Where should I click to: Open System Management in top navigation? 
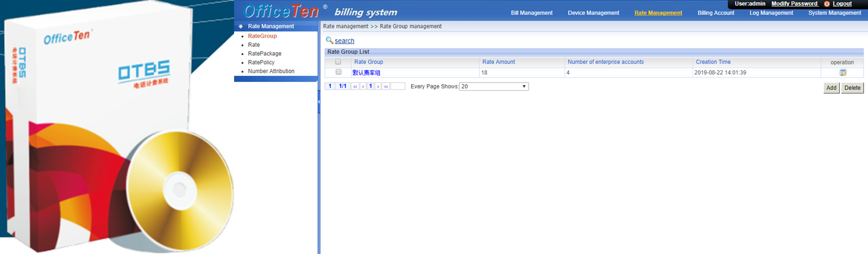(x=834, y=13)
